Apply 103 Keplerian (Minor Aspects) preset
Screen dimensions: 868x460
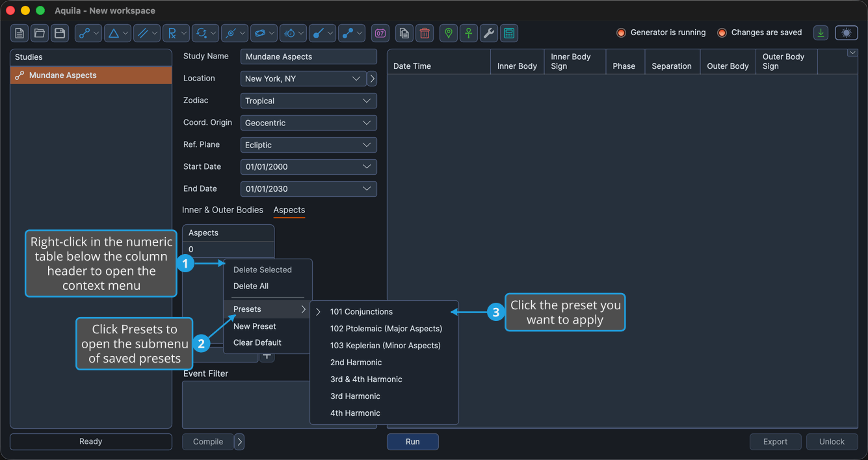pos(384,346)
